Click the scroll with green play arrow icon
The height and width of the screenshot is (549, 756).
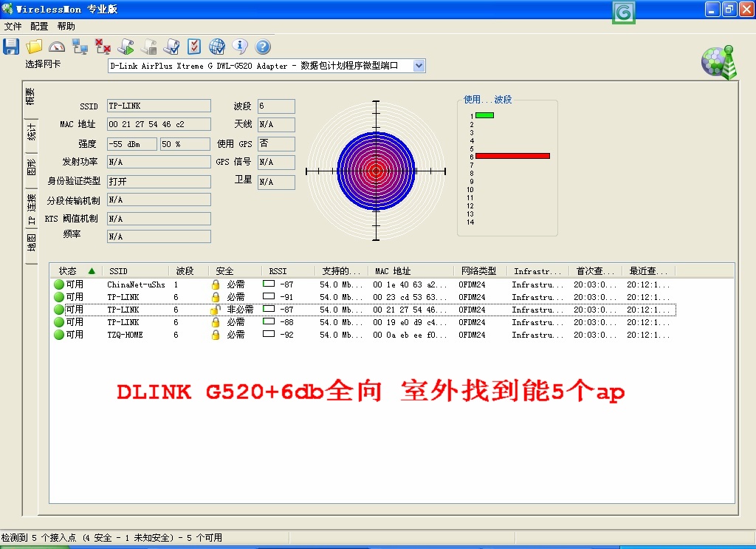[126, 47]
